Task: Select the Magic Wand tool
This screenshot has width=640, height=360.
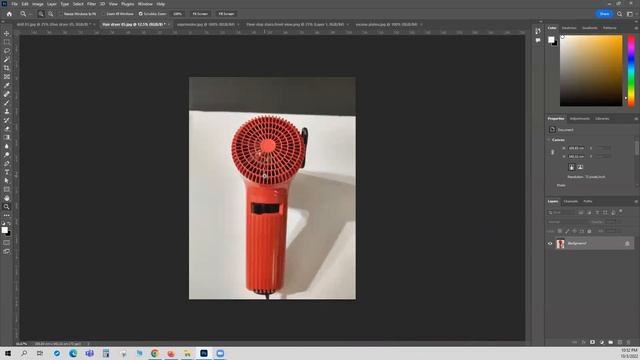Action: (7, 60)
